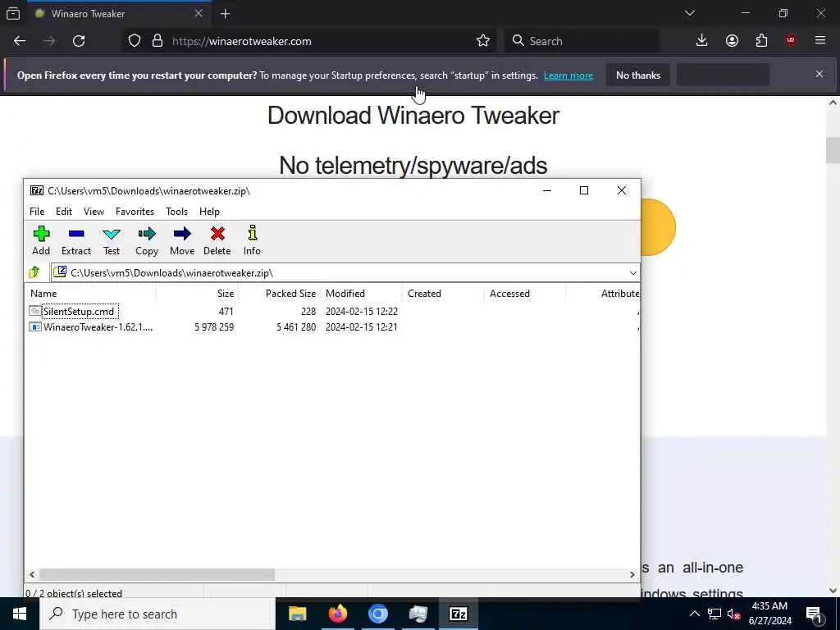Viewport: 840px width, 630px height.
Task: Dismiss the Firefox startup notification bar
Action: (x=819, y=74)
